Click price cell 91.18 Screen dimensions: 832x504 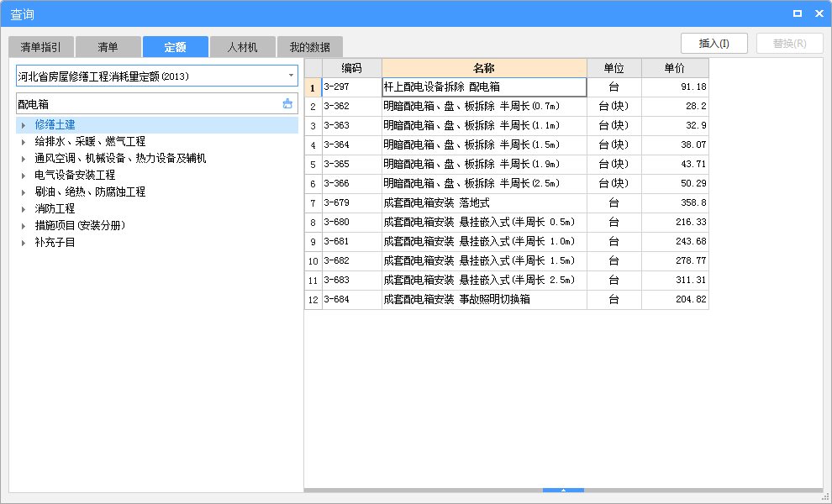pyautogui.click(x=675, y=87)
